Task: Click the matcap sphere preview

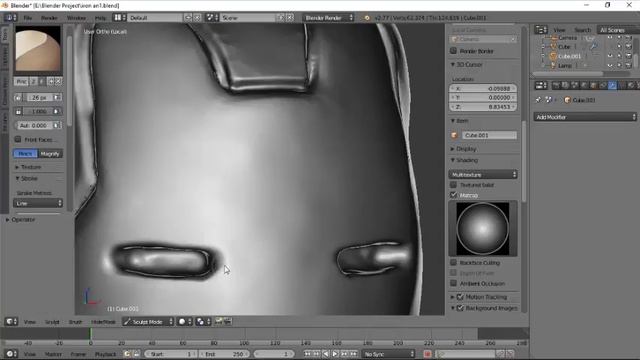Action: (482, 229)
